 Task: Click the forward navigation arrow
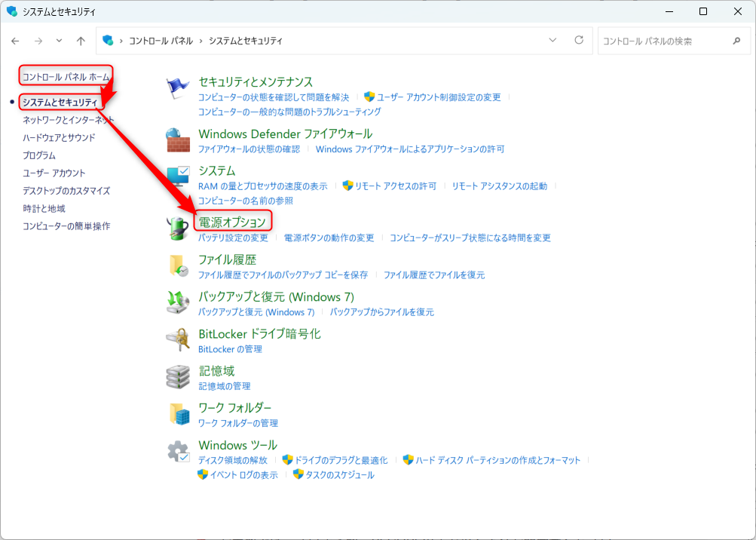38,41
